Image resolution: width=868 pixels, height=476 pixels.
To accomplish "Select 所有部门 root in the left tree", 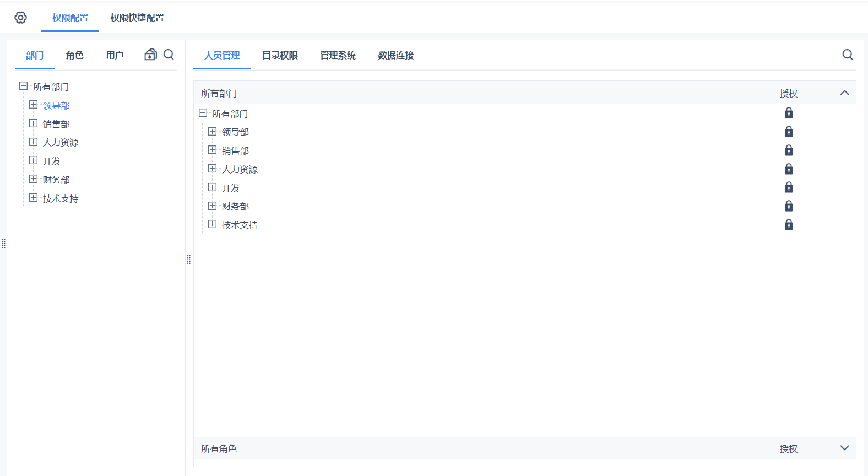I will tap(51, 87).
